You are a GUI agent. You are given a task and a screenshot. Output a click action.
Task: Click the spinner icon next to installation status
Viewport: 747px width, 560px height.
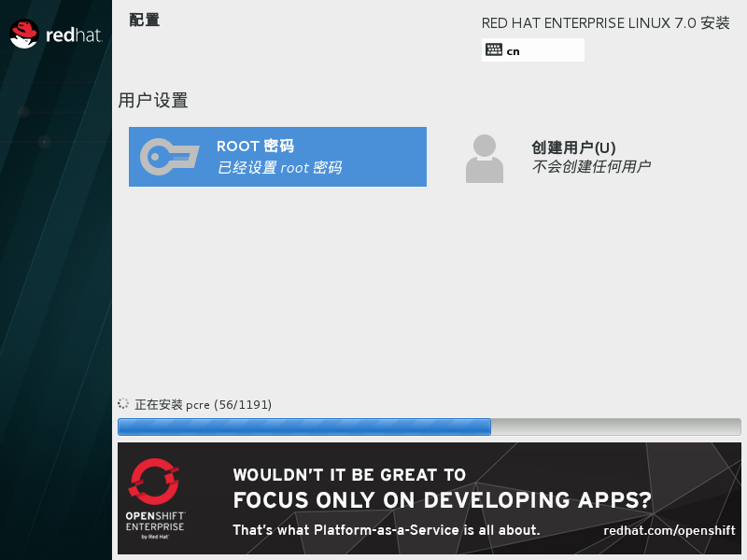pos(122,404)
